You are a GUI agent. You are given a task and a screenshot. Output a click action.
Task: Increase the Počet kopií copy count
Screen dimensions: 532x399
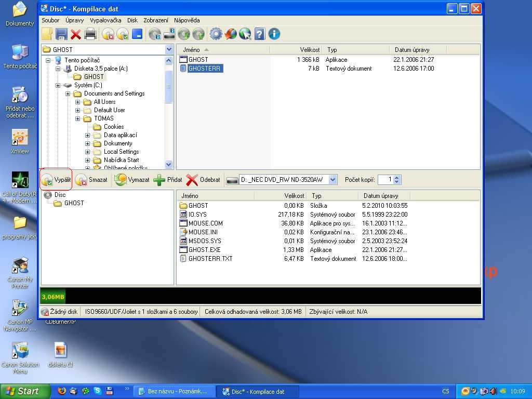click(x=397, y=177)
